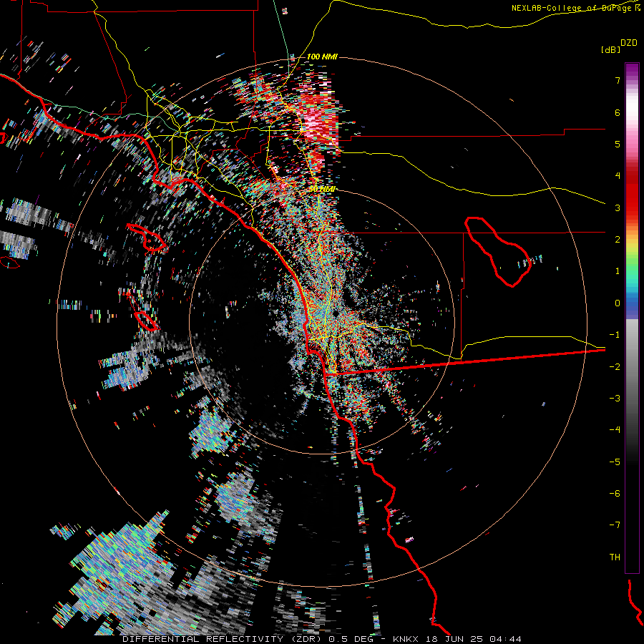The height and width of the screenshot is (644, 644).
Task: Click the -4 value on the dB scale
Action: [615, 430]
